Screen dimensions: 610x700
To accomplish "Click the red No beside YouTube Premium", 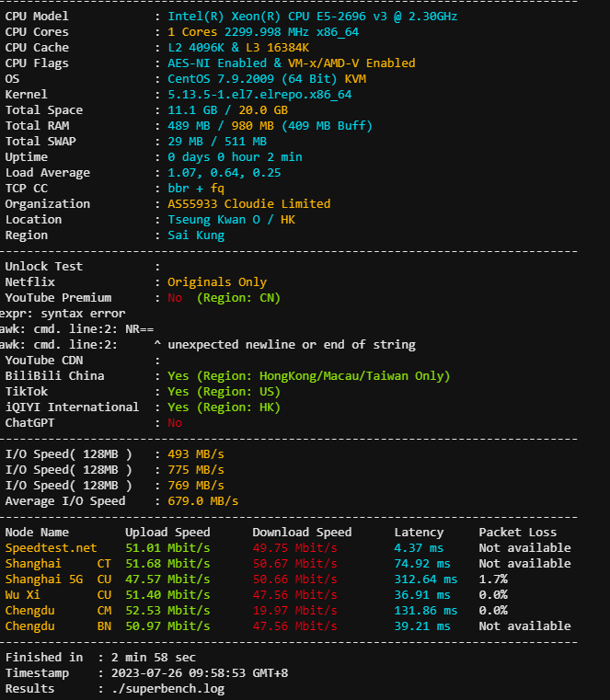I will (x=175, y=298).
